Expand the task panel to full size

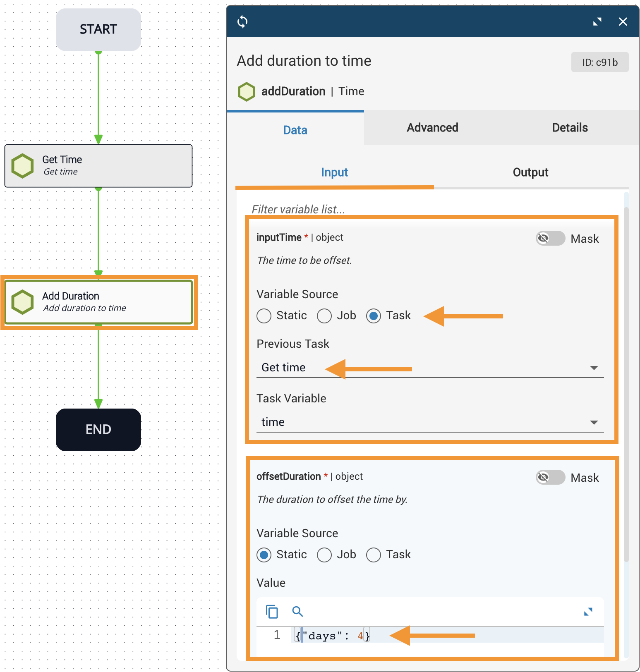point(597,22)
